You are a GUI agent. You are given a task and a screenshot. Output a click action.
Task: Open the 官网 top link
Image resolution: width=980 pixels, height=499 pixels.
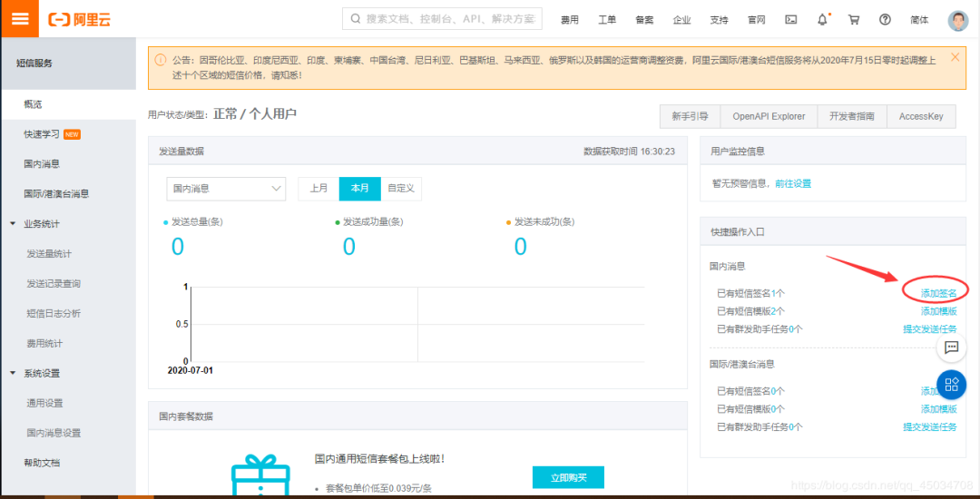tap(757, 20)
